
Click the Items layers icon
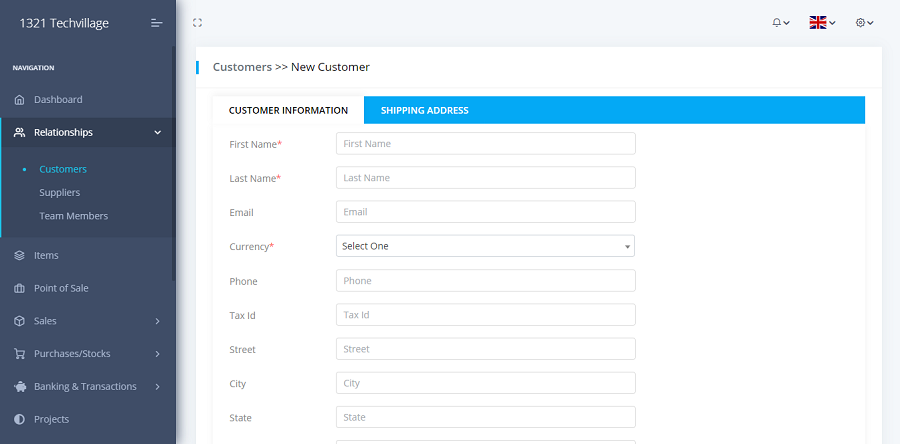click(19, 256)
